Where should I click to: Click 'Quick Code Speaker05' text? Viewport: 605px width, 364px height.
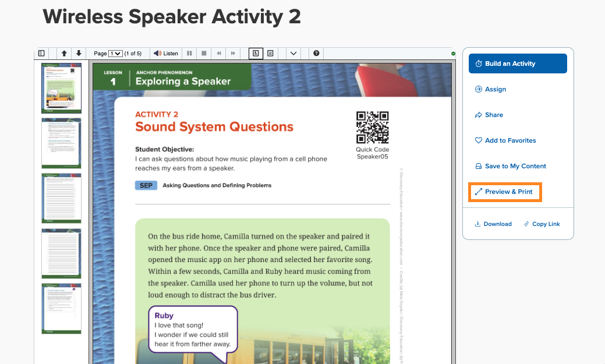click(372, 153)
